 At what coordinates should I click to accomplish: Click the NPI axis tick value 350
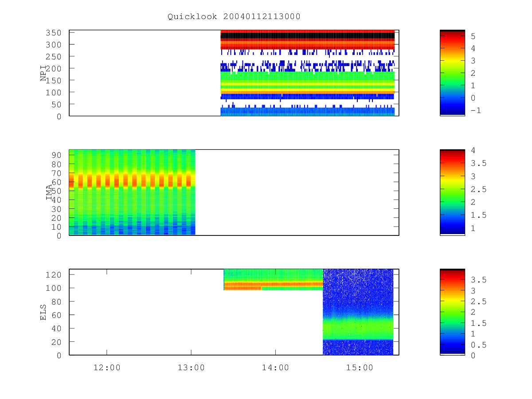pyautogui.click(x=54, y=33)
